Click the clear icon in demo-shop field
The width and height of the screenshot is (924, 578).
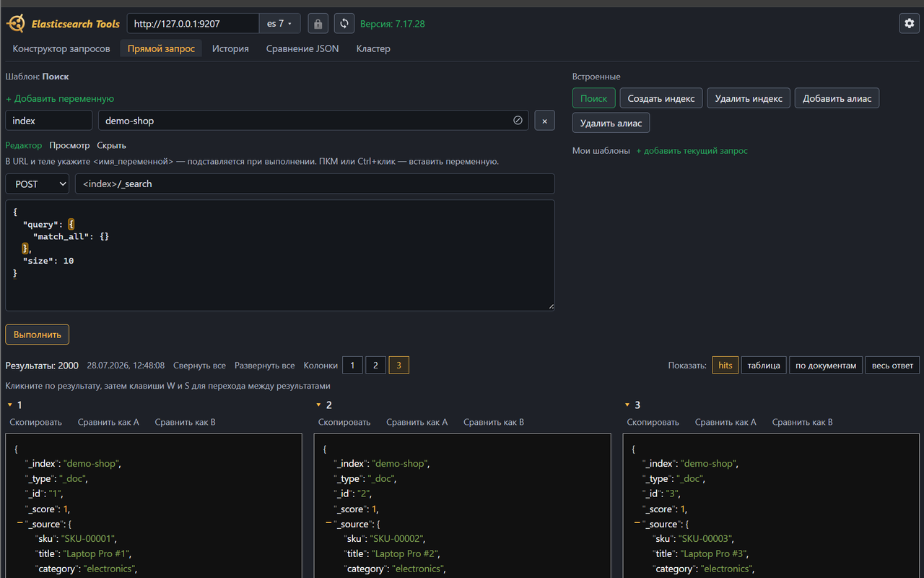518,121
